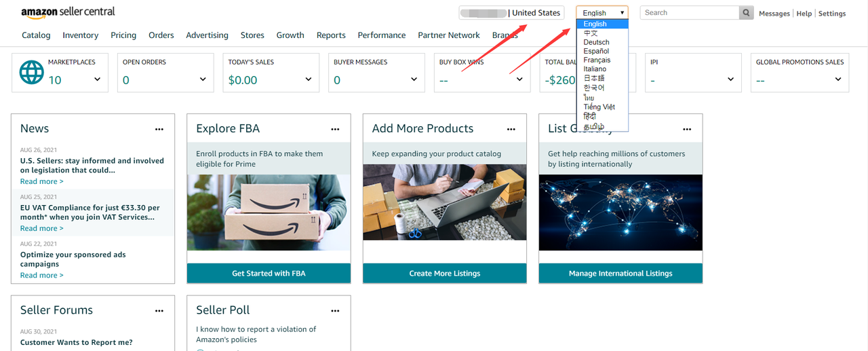Image resolution: width=868 pixels, height=351 pixels.
Task: Click the Amazon Seller Central logo
Action: (68, 12)
